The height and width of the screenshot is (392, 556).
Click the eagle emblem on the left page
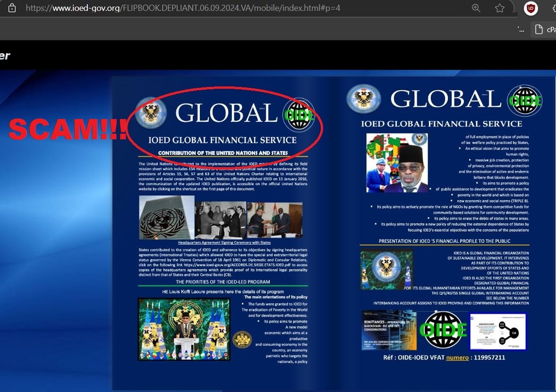(151, 113)
